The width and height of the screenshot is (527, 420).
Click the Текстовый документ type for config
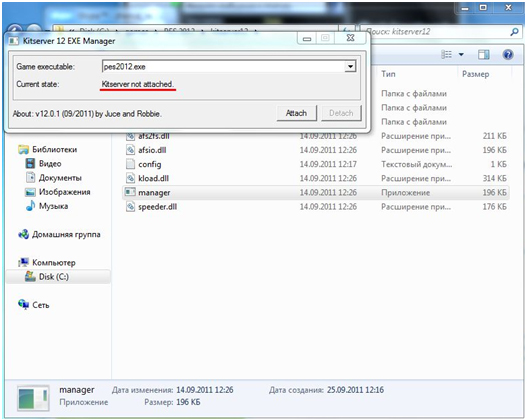pos(416,164)
